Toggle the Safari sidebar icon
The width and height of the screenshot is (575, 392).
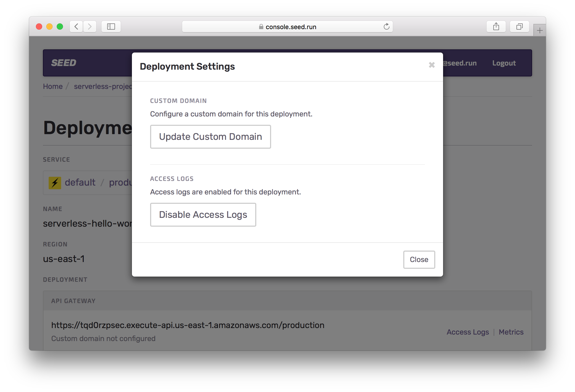tap(111, 27)
